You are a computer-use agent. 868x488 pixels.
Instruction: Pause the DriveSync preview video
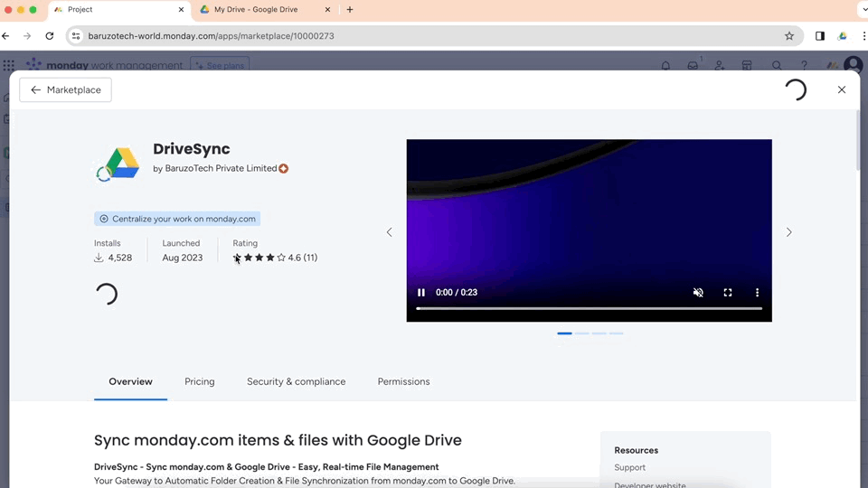[421, 292]
